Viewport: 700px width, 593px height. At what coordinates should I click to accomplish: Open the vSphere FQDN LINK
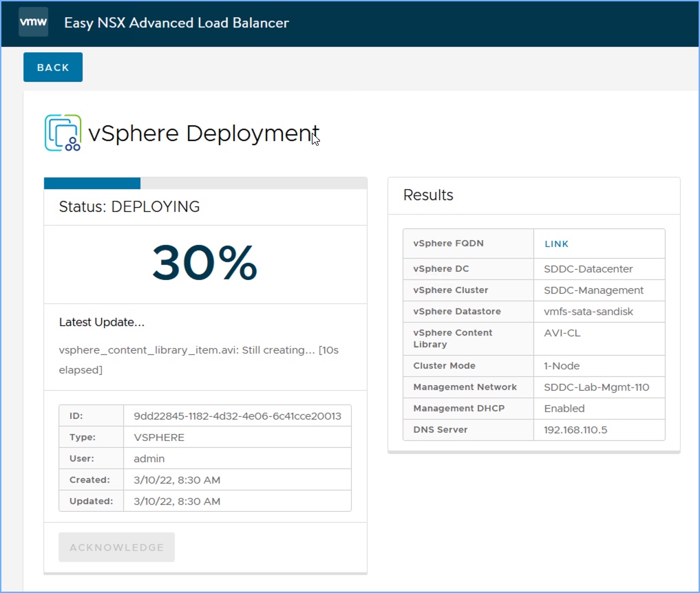pos(556,244)
